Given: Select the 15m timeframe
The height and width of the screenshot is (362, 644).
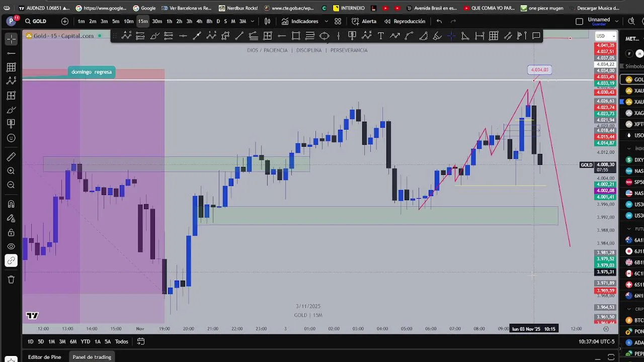Looking at the screenshot, I should click(x=143, y=21).
